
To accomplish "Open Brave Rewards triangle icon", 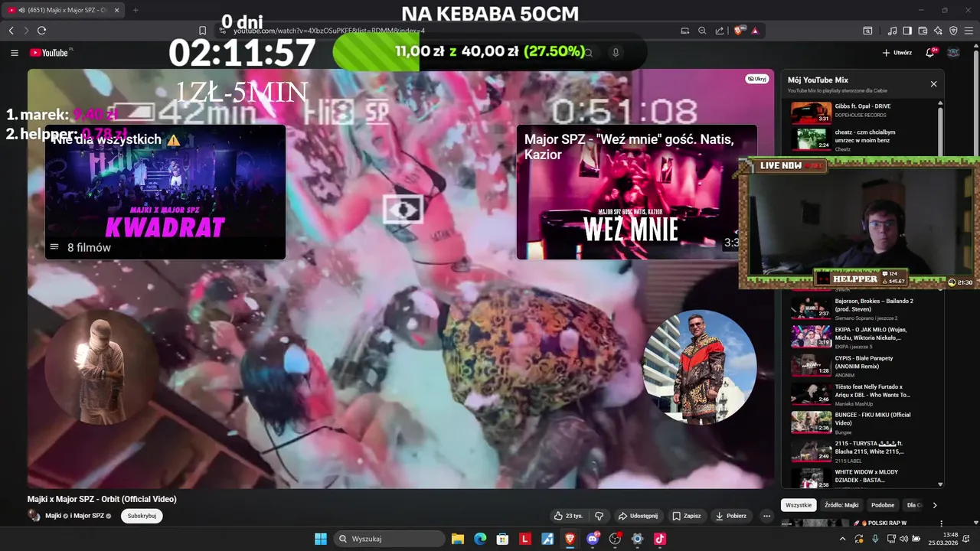I will tap(755, 31).
